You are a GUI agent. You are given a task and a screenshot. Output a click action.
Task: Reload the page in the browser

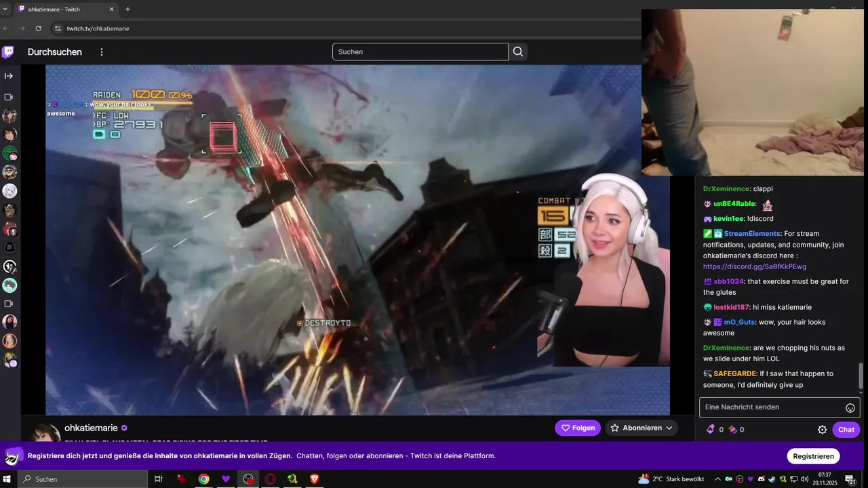[39, 28]
